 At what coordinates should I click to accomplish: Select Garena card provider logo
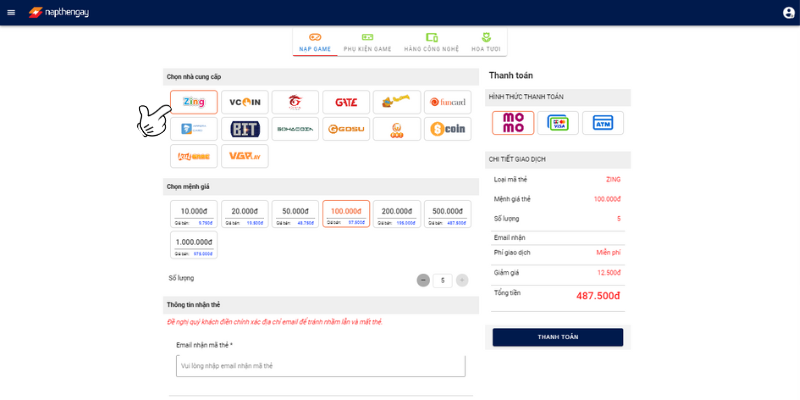click(295, 102)
